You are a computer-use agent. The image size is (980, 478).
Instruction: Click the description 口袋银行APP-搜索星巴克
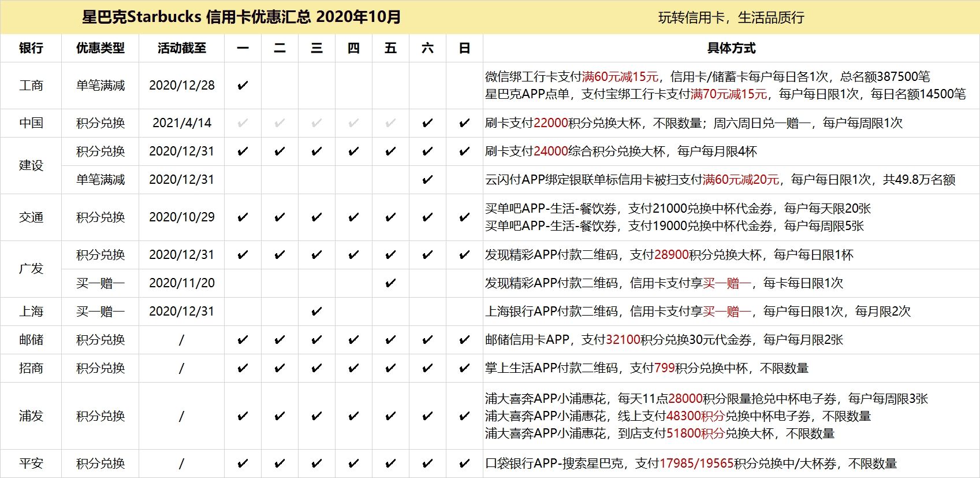click(691, 464)
